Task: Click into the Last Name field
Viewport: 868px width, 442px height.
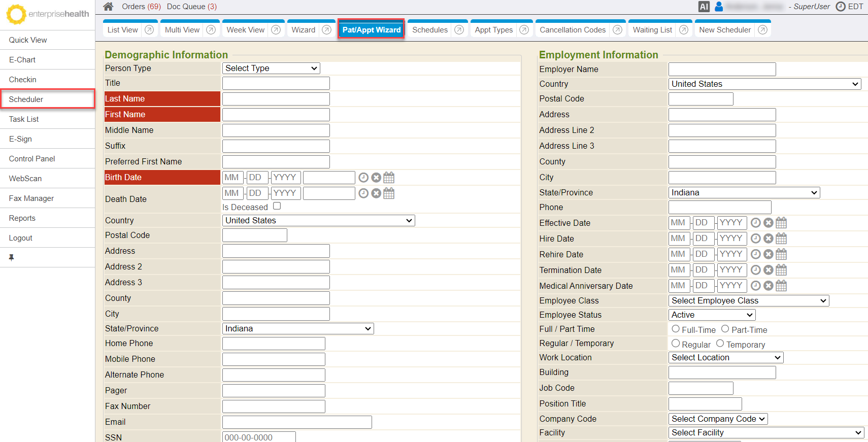Action: tap(276, 99)
